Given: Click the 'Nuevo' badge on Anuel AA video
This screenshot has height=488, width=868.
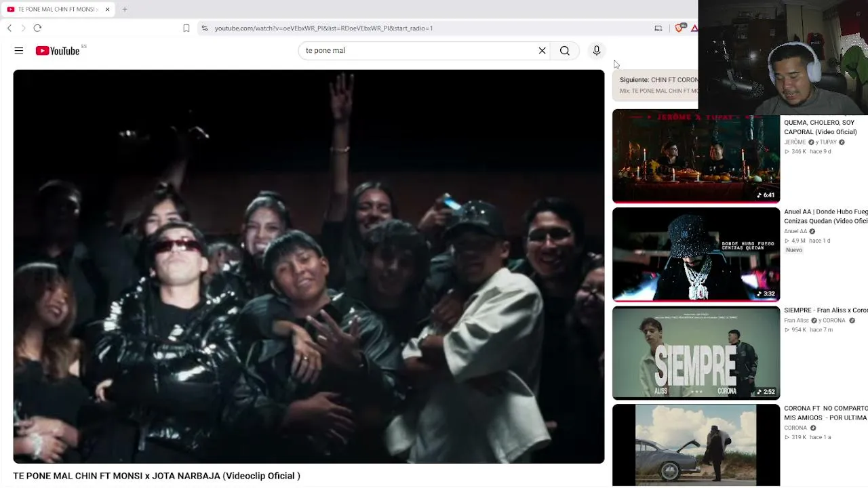Looking at the screenshot, I should [x=794, y=250].
